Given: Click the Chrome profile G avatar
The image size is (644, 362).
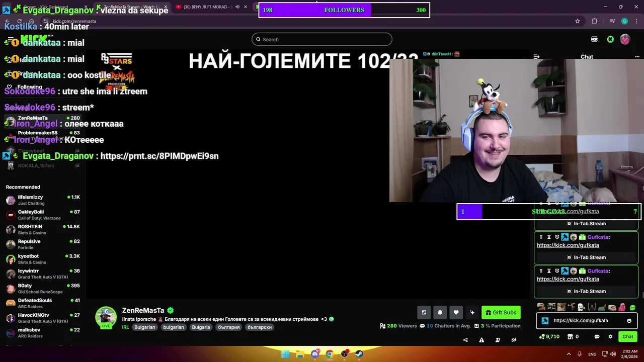Looking at the screenshot, I should [x=624, y=21].
